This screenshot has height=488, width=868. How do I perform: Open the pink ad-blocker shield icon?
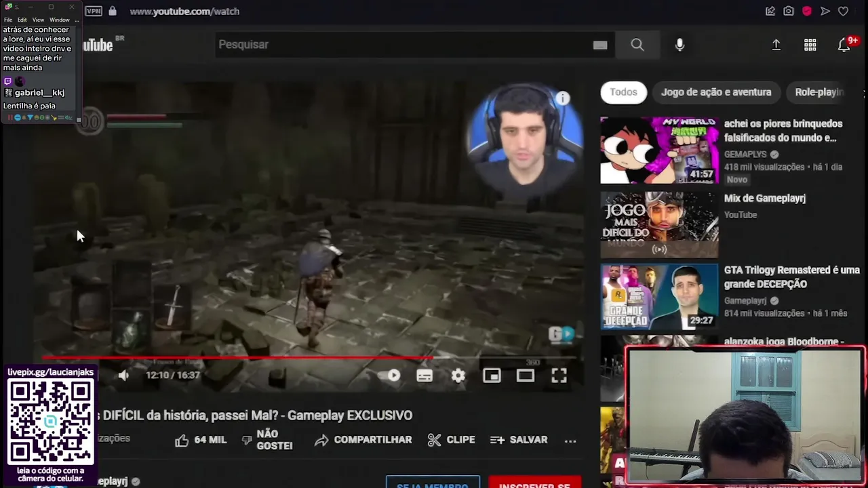point(807,11)
